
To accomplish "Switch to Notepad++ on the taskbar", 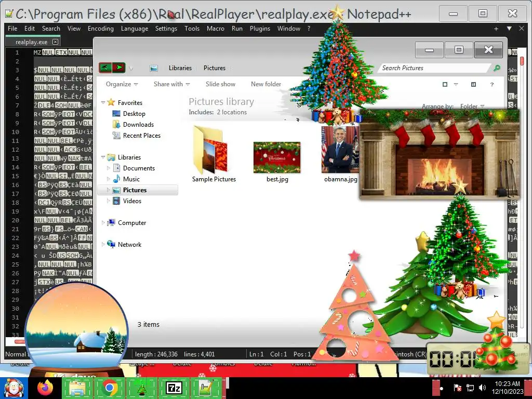I will (x=206, y=388).
